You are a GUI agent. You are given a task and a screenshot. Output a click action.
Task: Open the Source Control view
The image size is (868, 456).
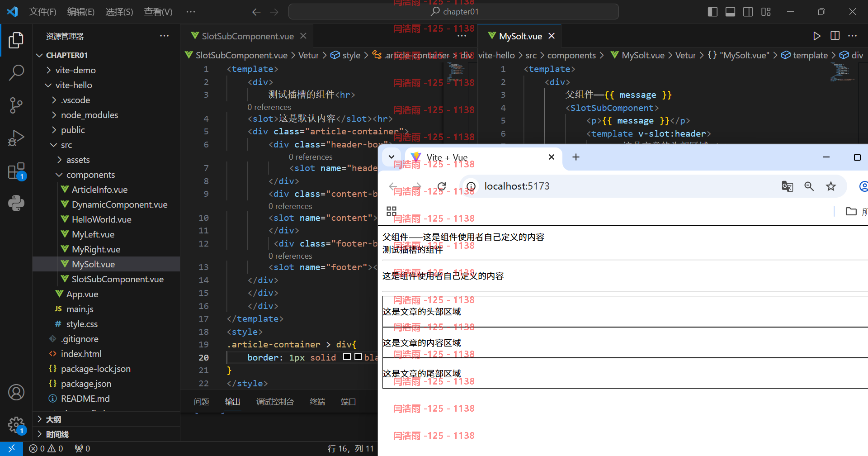tap(16, 105)
